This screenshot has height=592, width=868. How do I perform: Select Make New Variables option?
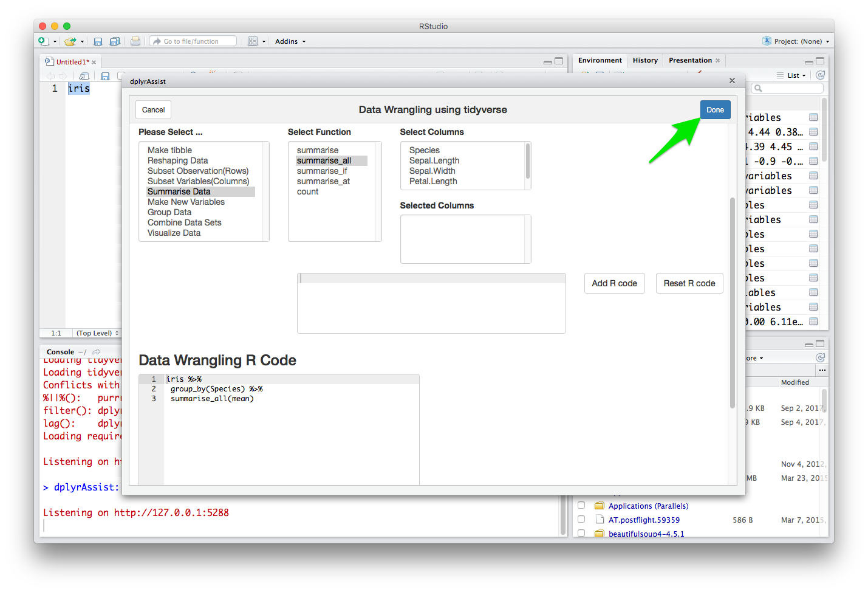pos(200,202)
